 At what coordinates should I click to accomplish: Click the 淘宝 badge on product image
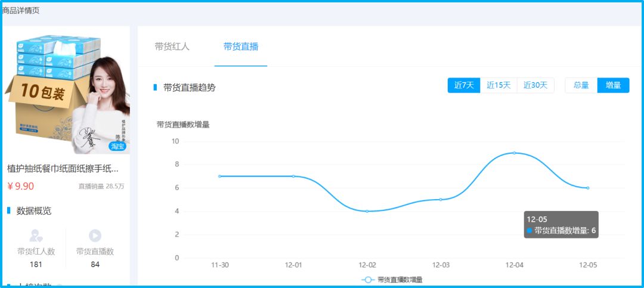tap(117, 147)
